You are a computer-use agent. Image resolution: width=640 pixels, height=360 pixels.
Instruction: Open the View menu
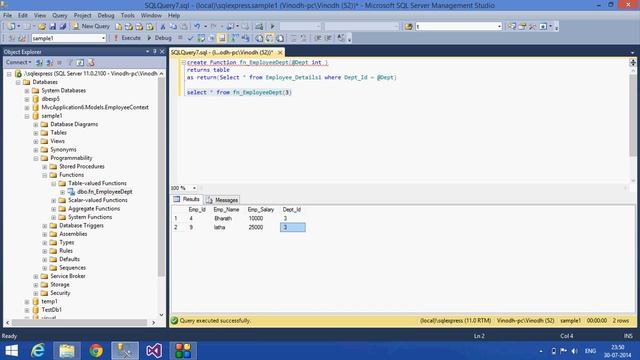pos(40,16)
